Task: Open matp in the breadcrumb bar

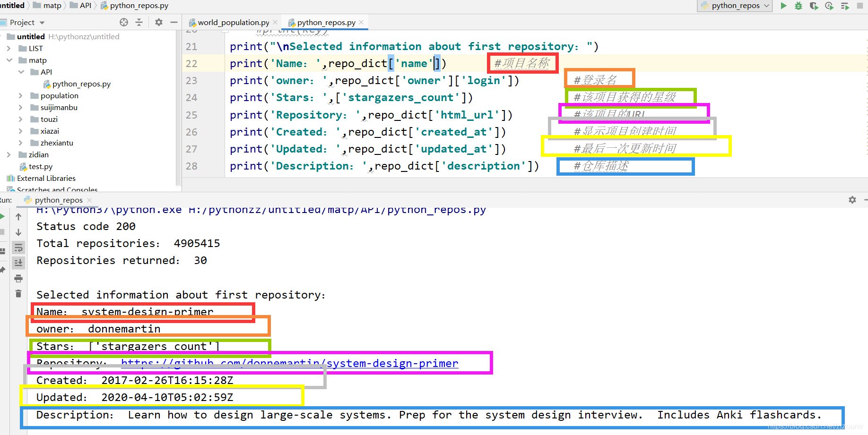Action: [52, 5]
